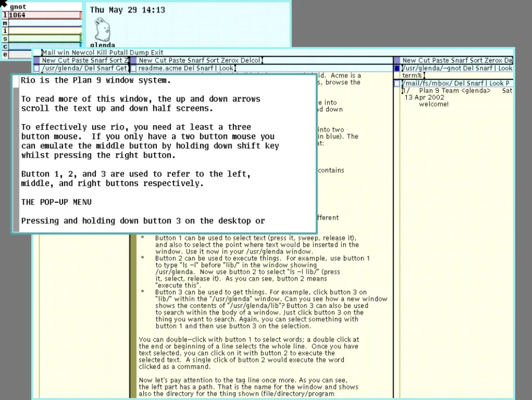Click the glenda bunny face icon
Viewport: 532px width, 400px height.
pos(102,30)
